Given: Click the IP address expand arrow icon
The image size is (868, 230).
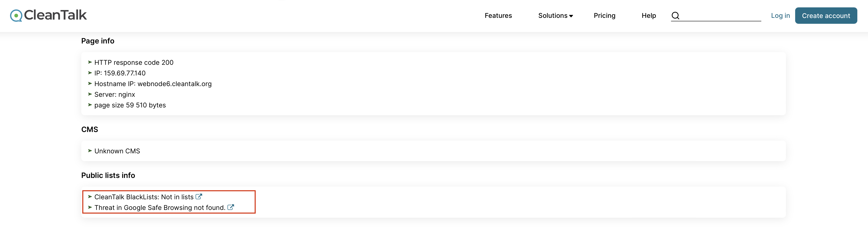Looking at the screenshot, I should click(90, 72).
